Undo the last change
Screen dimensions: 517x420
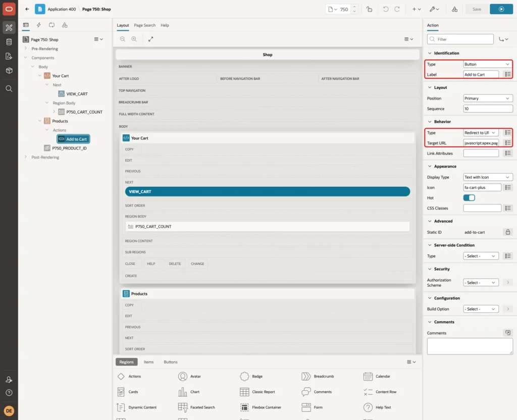tap(385, 9)
